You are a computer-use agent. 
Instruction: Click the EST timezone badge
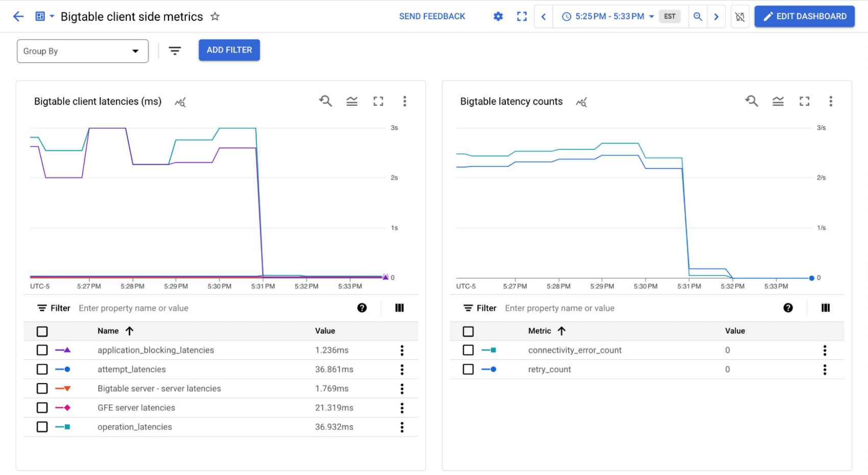point(670,16)
